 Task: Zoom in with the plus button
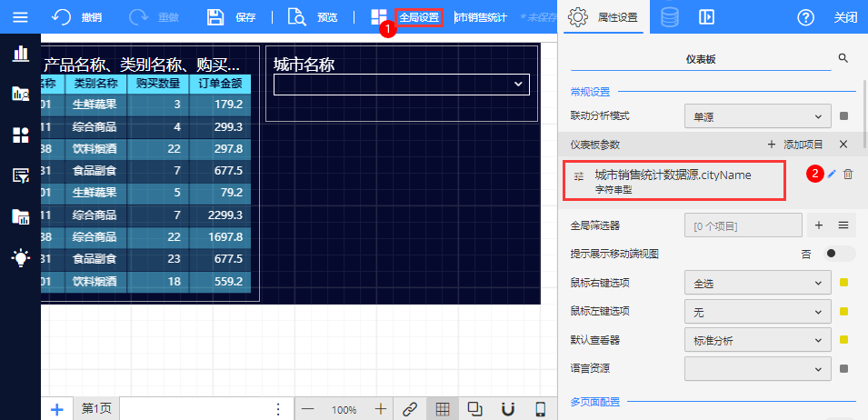[380, 409]
